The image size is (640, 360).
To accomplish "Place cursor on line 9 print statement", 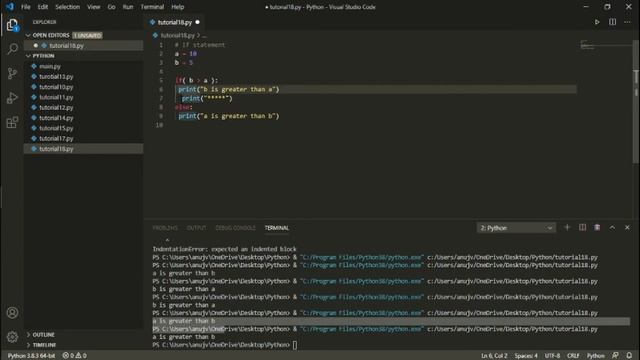I will tap(229, 116).
